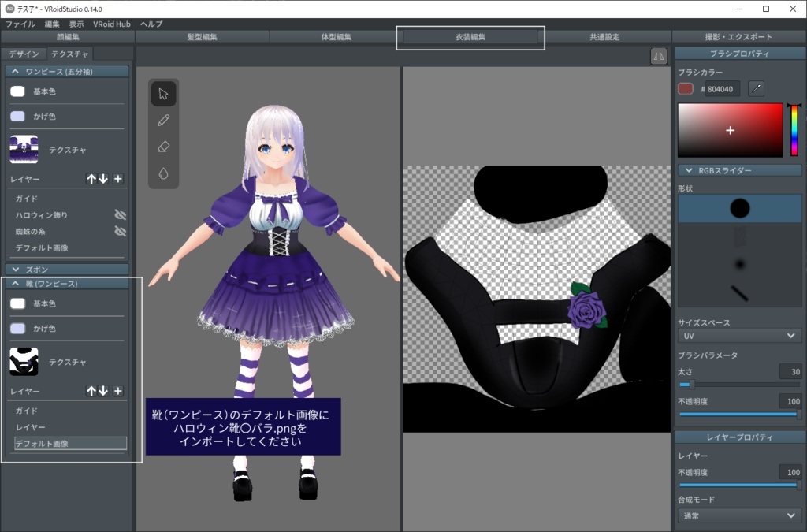The width and height of the screenshot is (807, 532).
Task: Expand the ズボン section
Action: coord(66,269)
